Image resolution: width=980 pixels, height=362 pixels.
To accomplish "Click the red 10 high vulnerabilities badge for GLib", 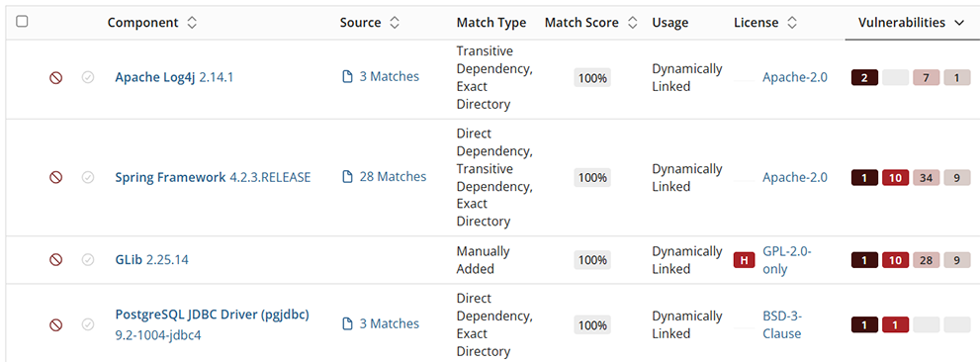I will 895,260.
